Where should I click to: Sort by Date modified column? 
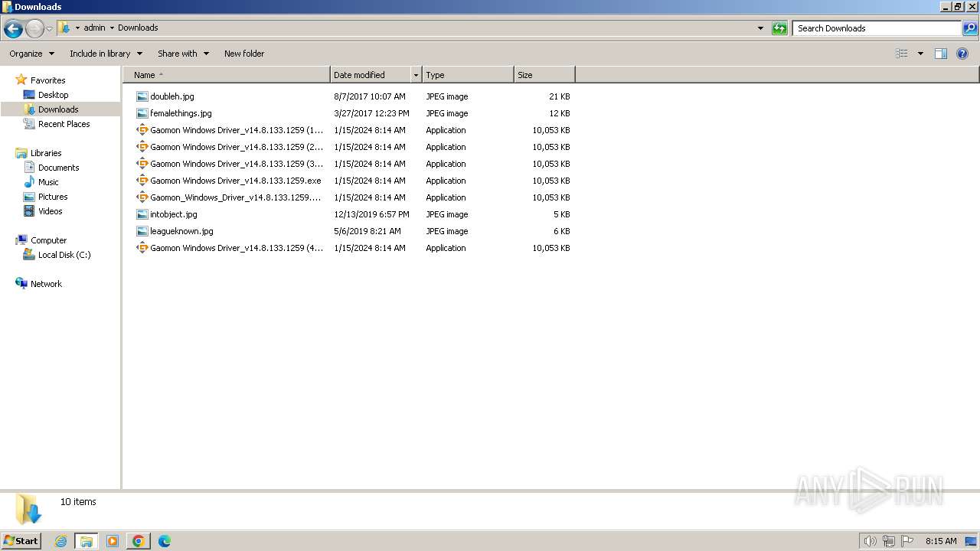[x=371, y=75]
